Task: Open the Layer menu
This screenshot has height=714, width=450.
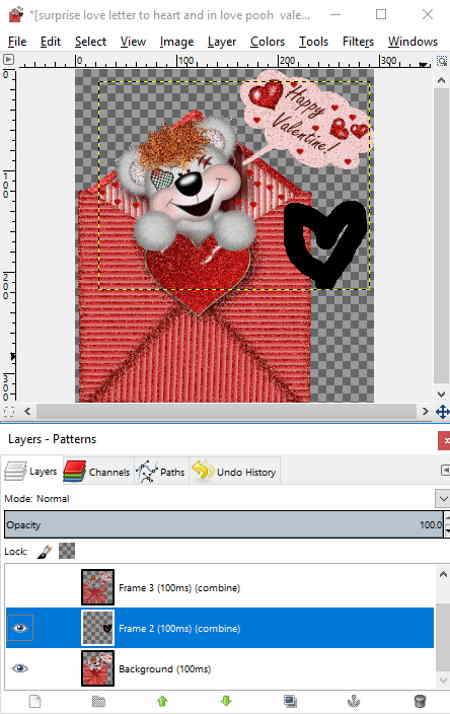Action: click(222, 42)
